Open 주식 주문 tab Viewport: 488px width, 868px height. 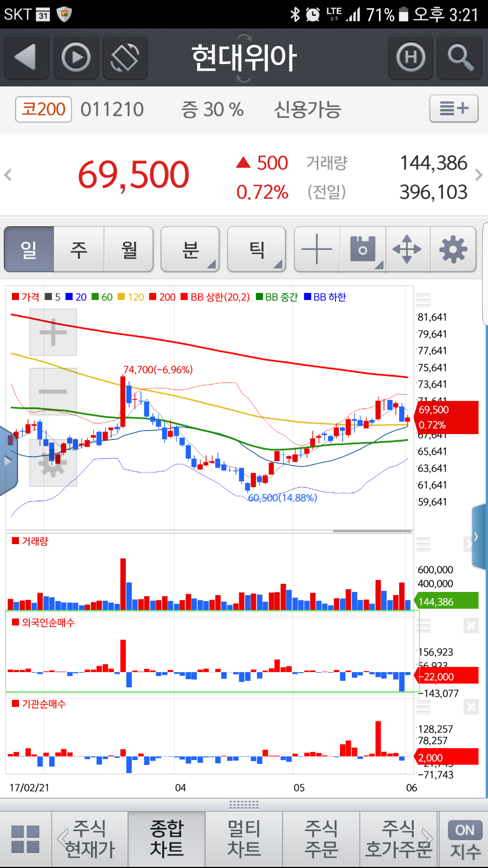coord(321,839)
